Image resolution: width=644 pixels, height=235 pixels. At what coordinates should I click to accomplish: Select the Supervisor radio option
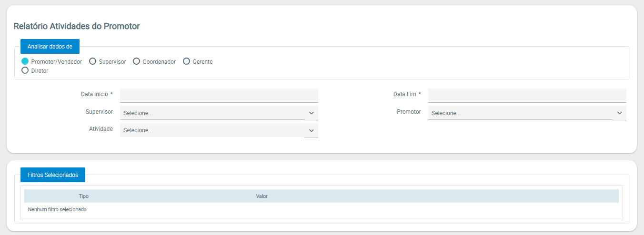tap(93, 61)
